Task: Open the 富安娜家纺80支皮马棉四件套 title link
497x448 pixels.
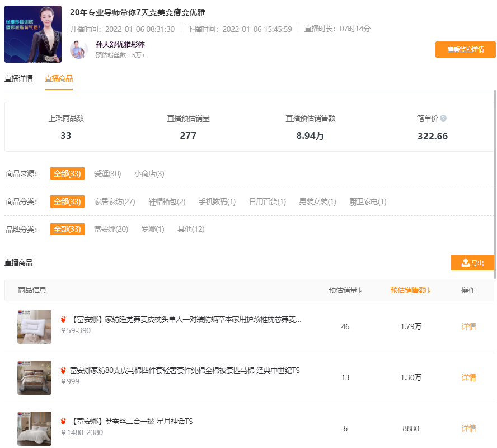Action: [185, 370]
